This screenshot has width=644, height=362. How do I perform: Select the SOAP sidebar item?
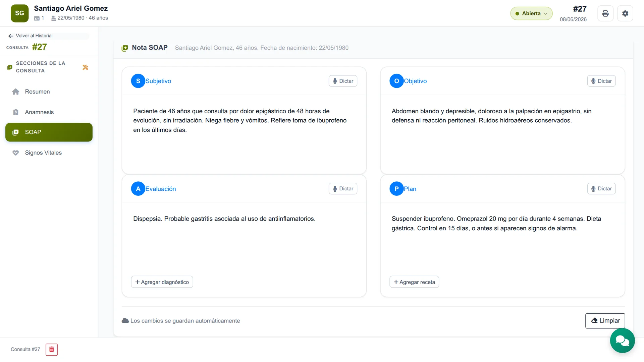click(x=49, y=132)
